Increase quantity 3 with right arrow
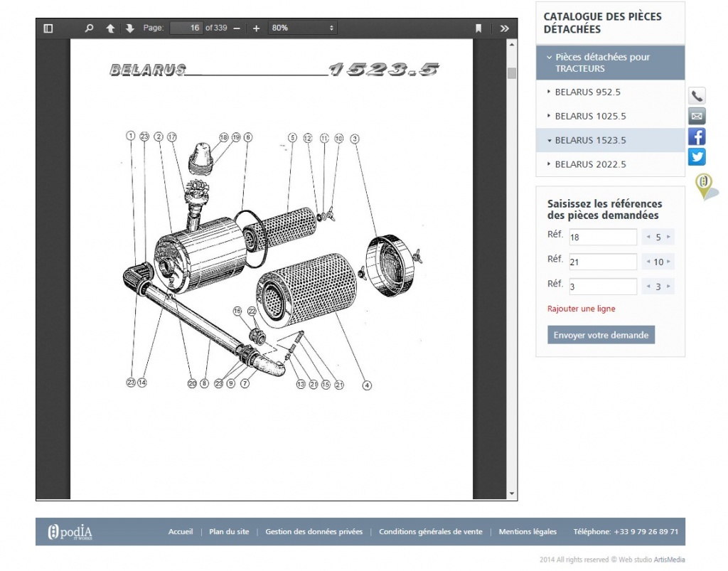Screen dimensions: 728x571 [668, 286]
